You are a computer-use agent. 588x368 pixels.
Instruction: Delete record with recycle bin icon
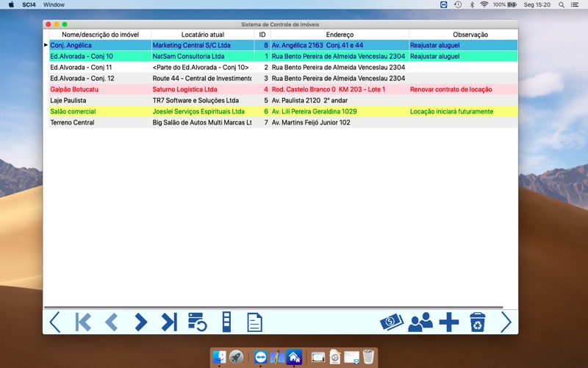tap(477, 322)
